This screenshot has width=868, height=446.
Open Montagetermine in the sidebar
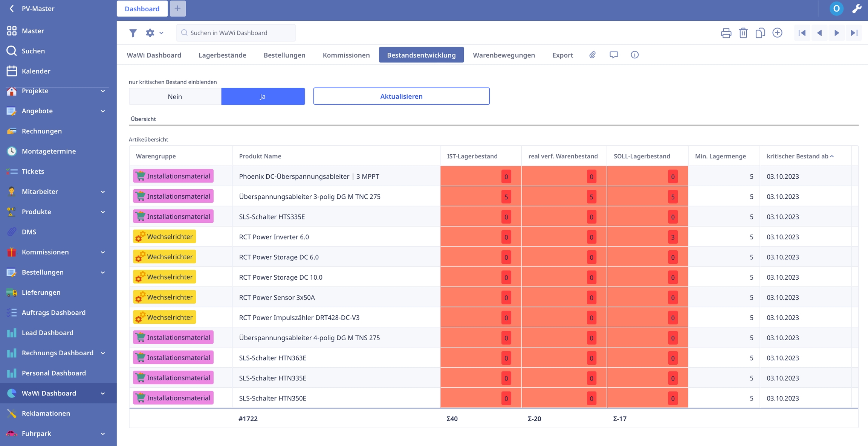[49, 151]
